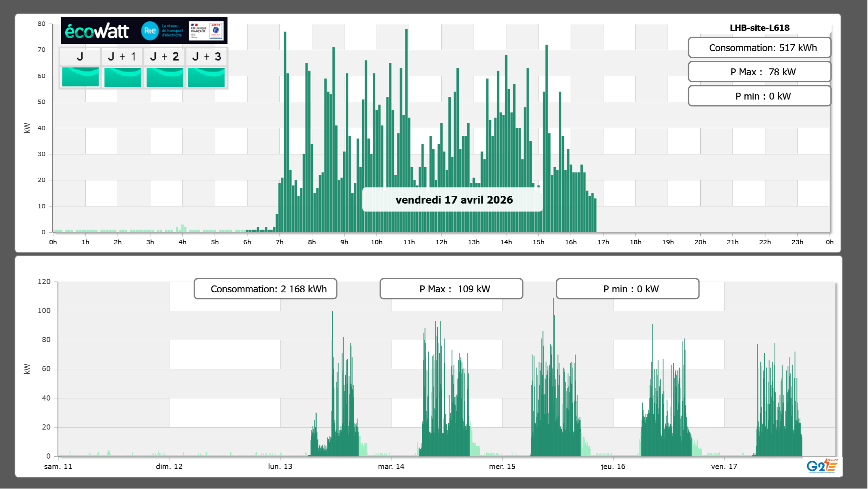868x489 pixels.
Task: Click the 12h tick on daily chart
Action: click(441, 242)
